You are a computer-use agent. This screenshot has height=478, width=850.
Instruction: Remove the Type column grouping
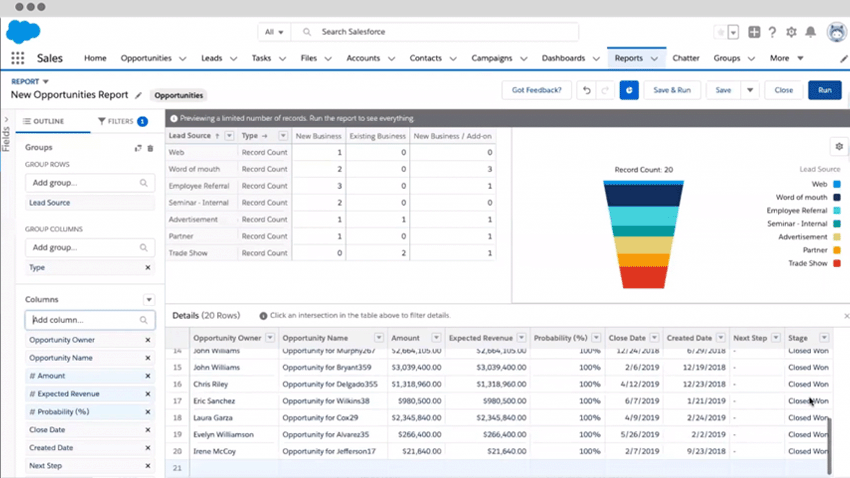(x=148, y=268)
